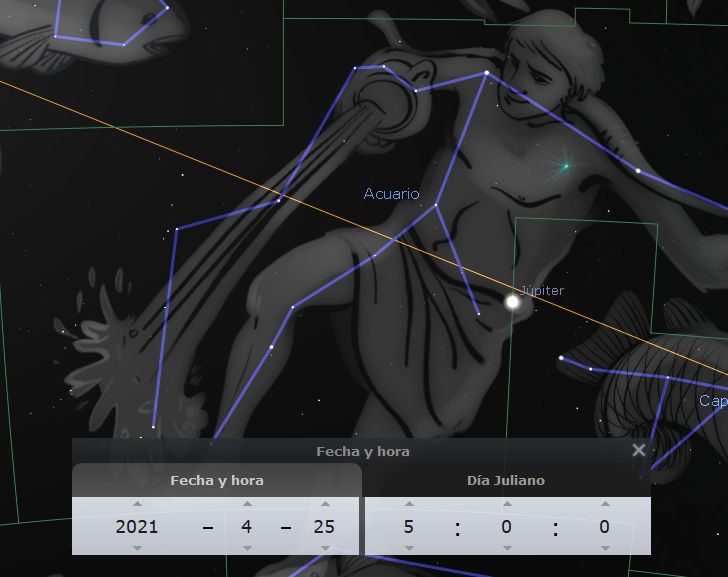Select the Fecha y hora tab

click(x=217, y=480)
